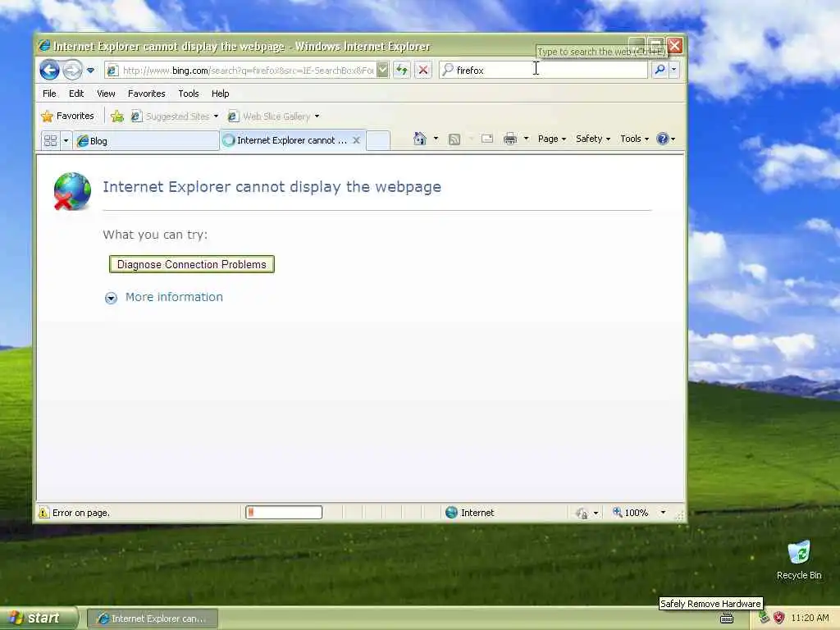840x630 pixels.
Task: Click the Forward navigation arrow
Action: click(x=73, y=70)
